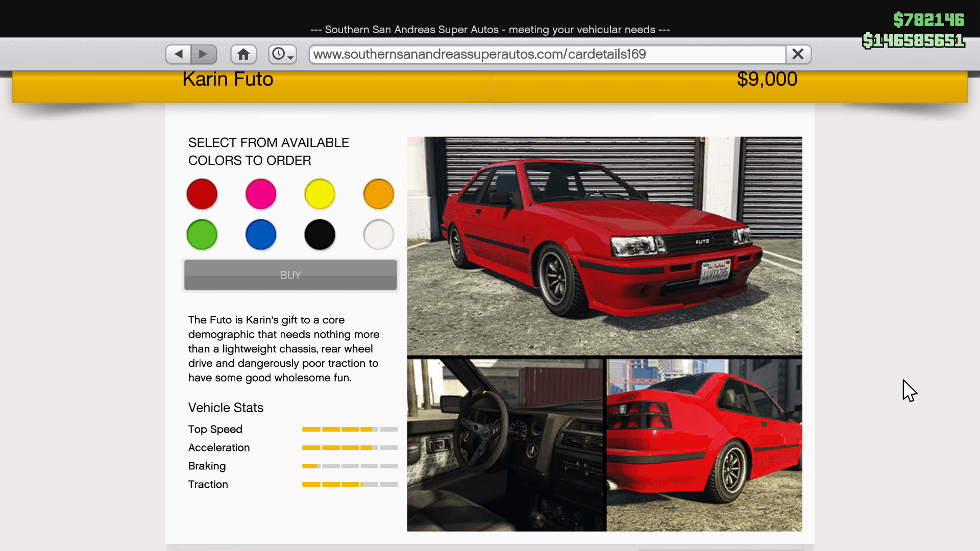The height and width of the screenshot is (551, 980).
Task: Open the browser history dropdown
Action: [283, 54]
